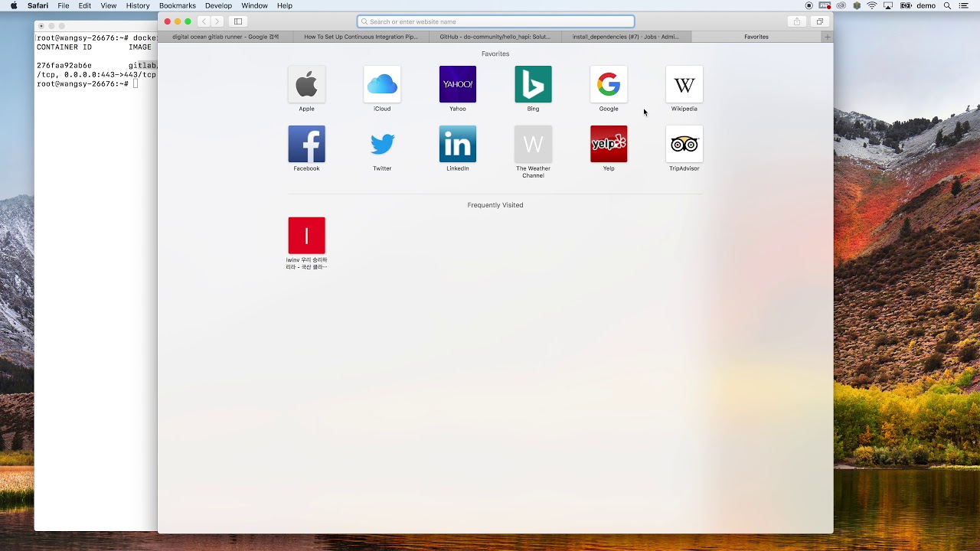980x551 pixels.
Task: Switch to GitHub do-community hello_hapi tab
Action: pyautogui.click(x=495, y=37)
